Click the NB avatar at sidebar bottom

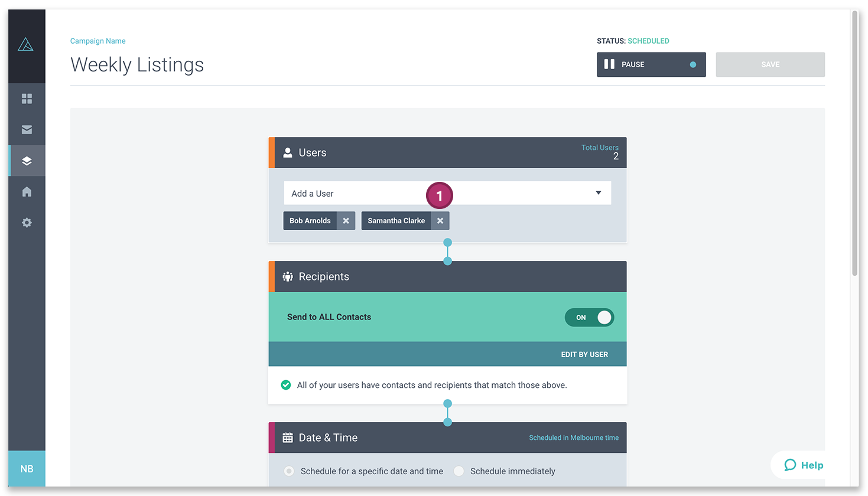point(27,468)
